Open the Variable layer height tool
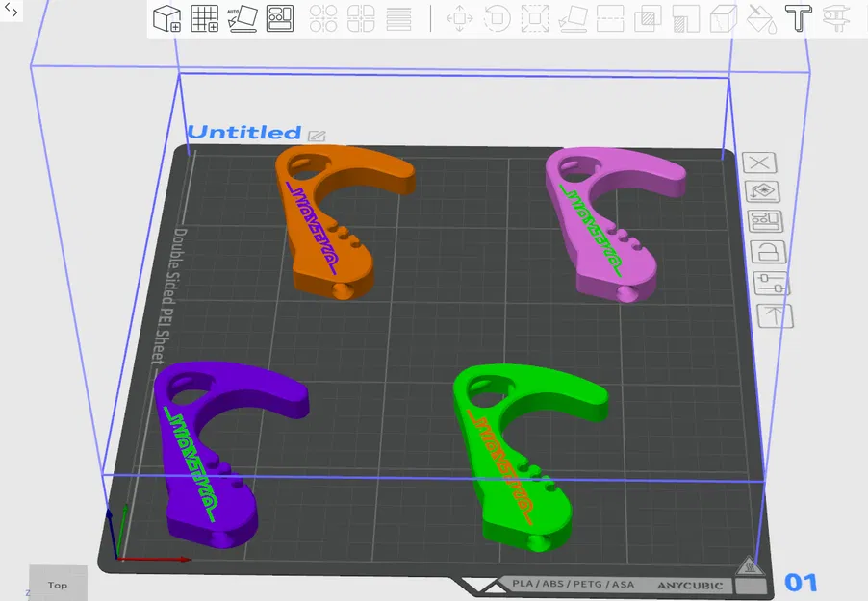The width and height of the screenshot is (868, 601). point(398,18)
